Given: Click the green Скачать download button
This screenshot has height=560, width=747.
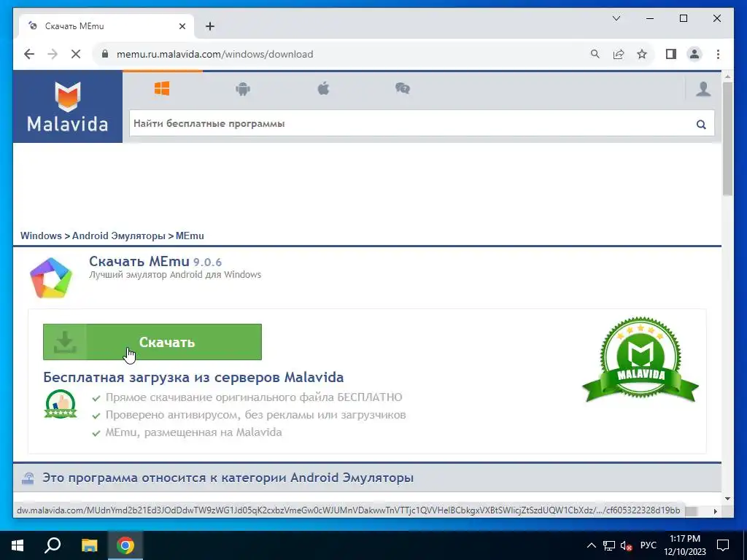Looking at the screenshot, I should [x=152, y=342].
